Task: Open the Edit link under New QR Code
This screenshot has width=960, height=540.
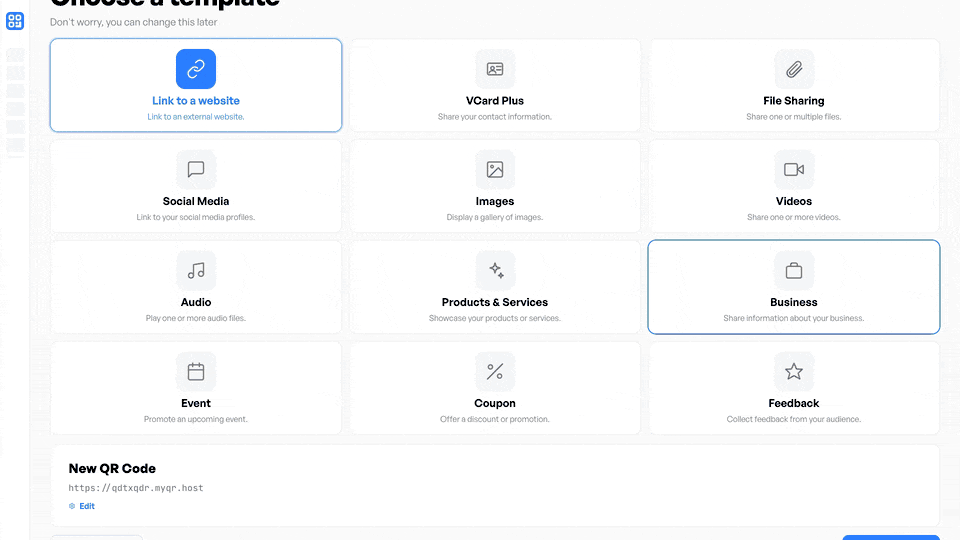Action: click(87, 506)
